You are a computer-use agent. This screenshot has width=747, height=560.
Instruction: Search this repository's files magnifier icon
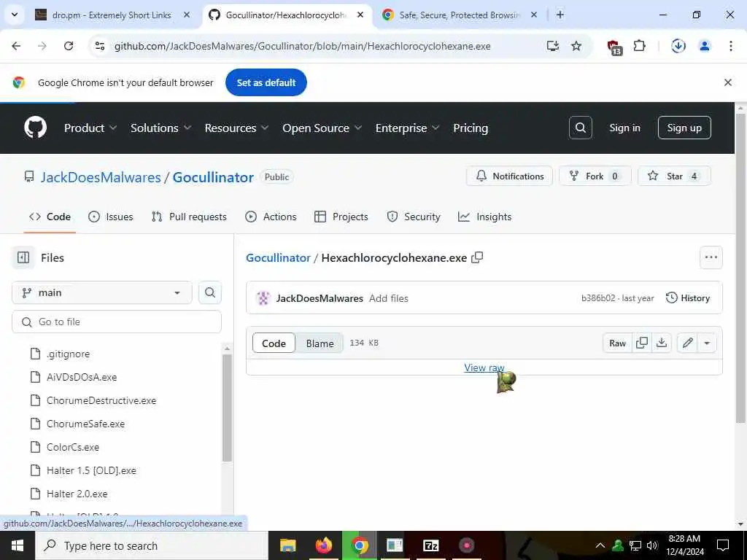[210, 292]
